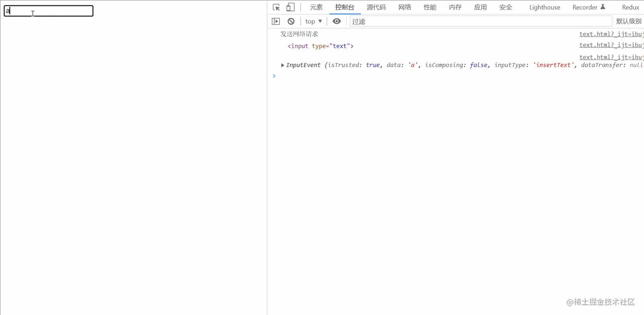
Task: Toggle the device toolbar icon
Action: [290, 7]
